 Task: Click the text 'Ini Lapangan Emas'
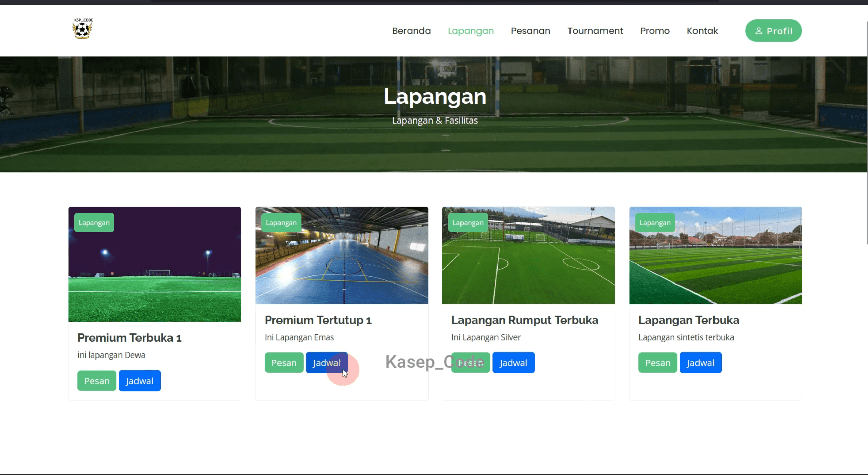[x=299, y=337]
